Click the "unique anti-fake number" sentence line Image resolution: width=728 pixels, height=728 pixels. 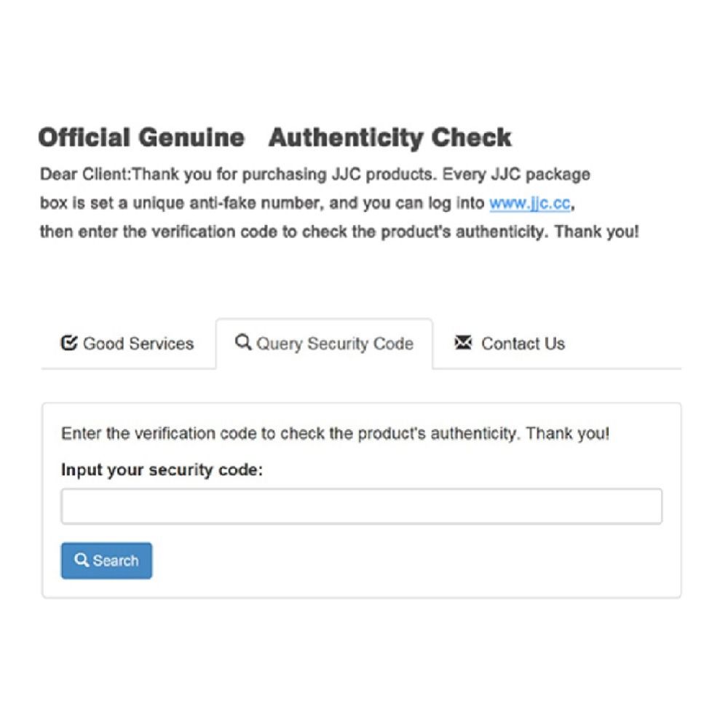tap(262, 204)
